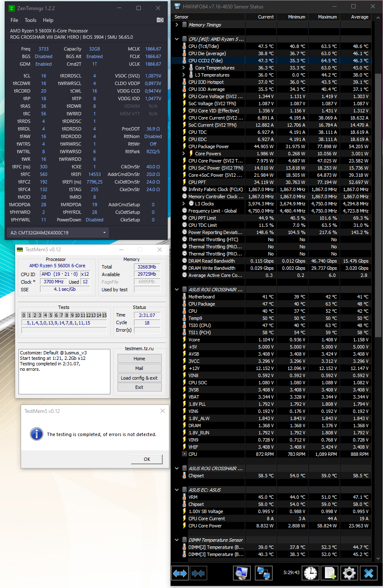
Task: Click thermometer icon of TSI1 (PCH) row
Action: 184,333
